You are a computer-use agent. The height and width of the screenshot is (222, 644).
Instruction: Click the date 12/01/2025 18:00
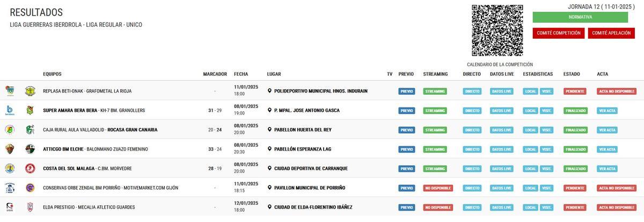point(246,207)
